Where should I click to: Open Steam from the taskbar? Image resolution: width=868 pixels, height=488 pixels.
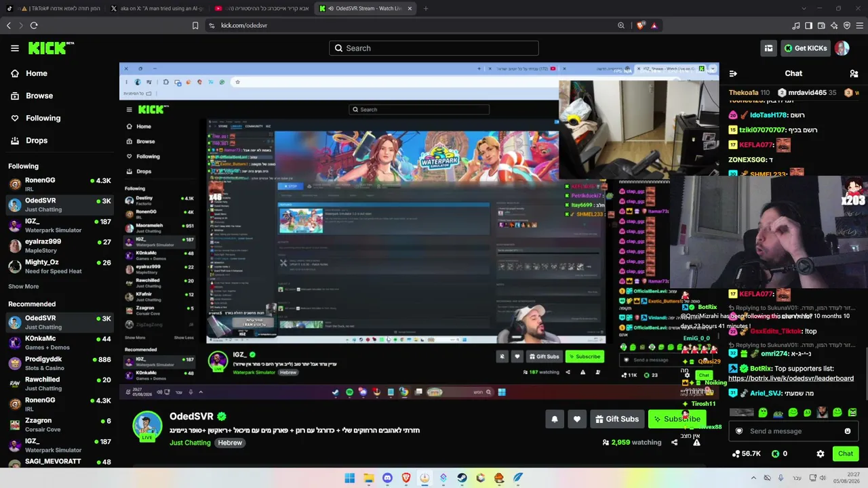[x=462, y=478]
